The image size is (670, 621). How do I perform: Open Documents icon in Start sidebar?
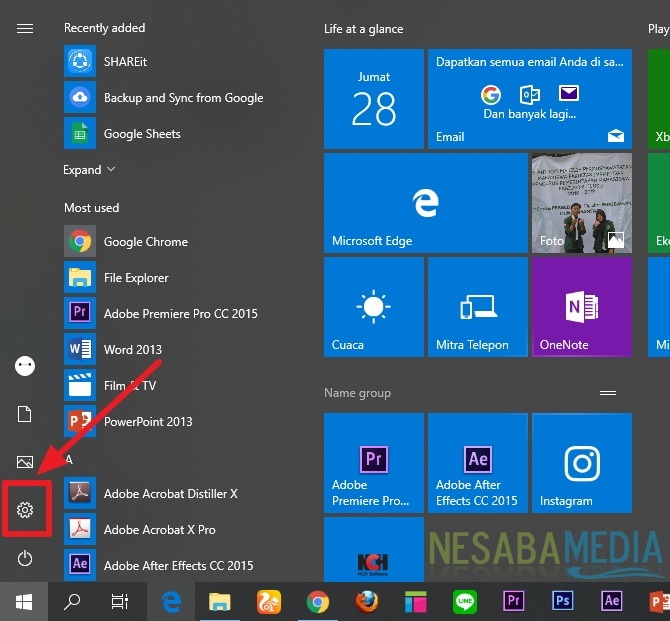click(25, 414)
